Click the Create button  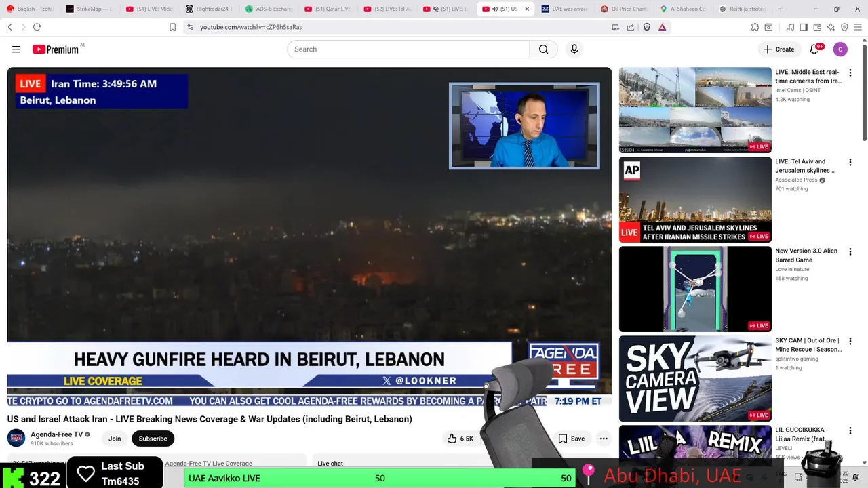point(778,49)
